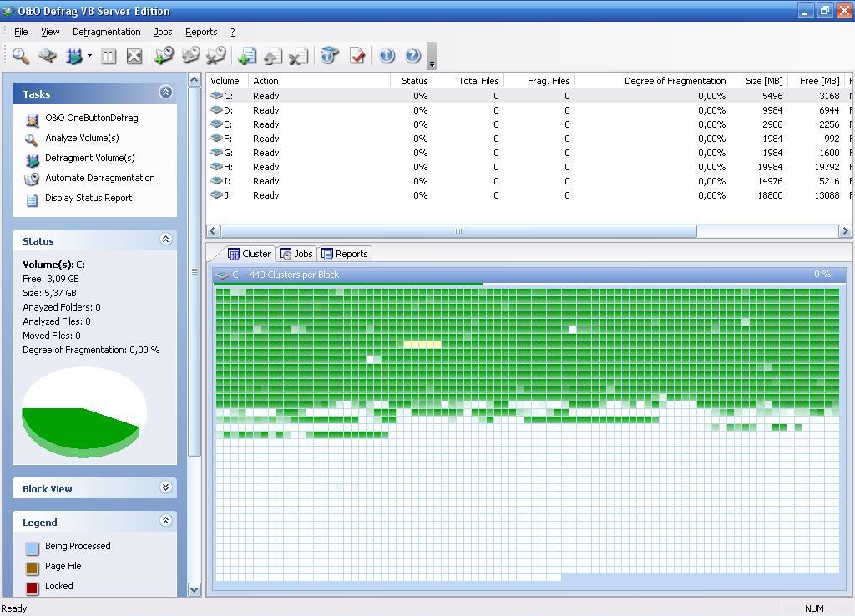The width and height of the screenshot is (855, 616).
Task: Click the OneButtonDefrag task icon
Action: pos(33,120)
